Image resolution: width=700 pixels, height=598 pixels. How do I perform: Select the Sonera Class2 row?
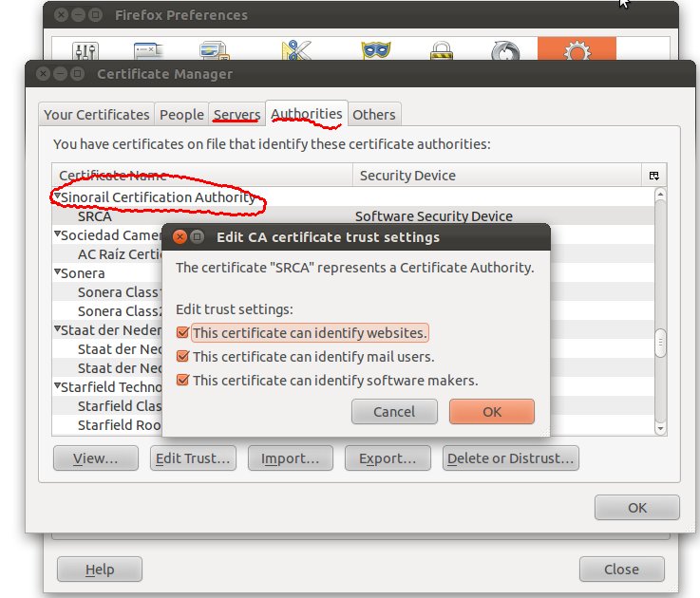[x=107, y=311]
